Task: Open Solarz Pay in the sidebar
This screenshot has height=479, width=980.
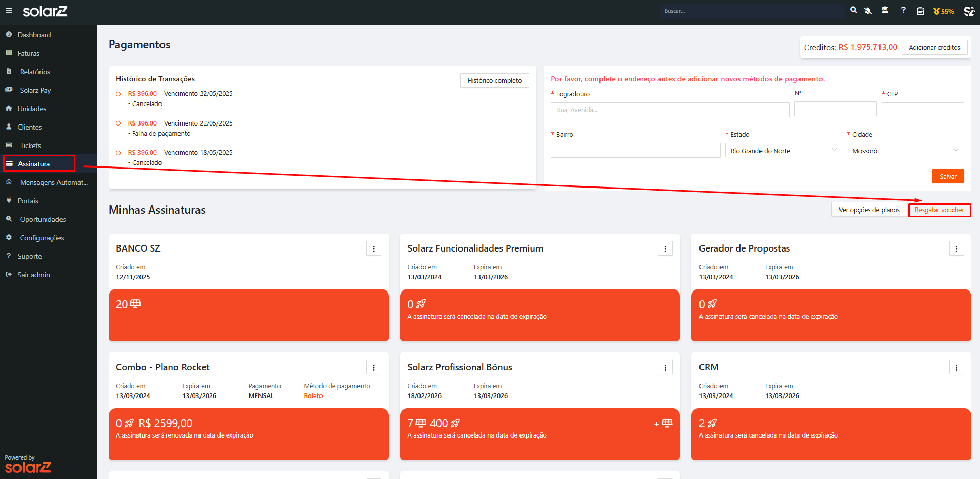Action: [x=35, y=90]
